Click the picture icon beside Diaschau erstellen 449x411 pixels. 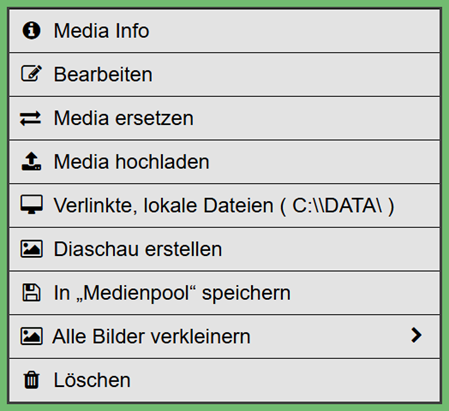click(x=31, y=249)
